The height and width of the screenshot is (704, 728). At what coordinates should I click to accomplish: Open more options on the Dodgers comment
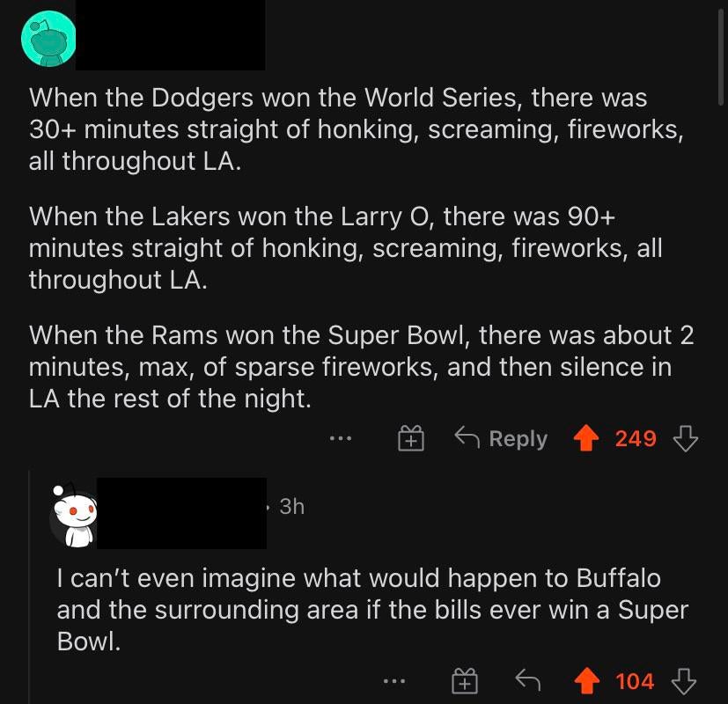(341, 438)
